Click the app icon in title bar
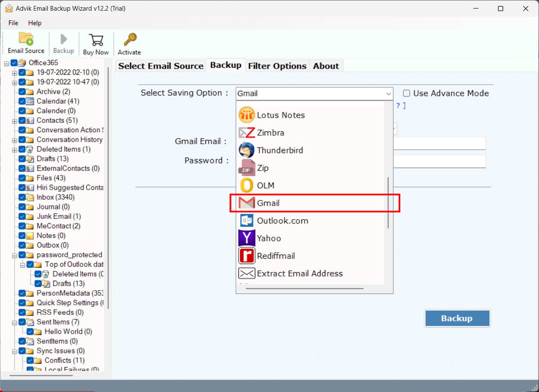The height and width of the screenshot is (392, 539). pos(9,9)
